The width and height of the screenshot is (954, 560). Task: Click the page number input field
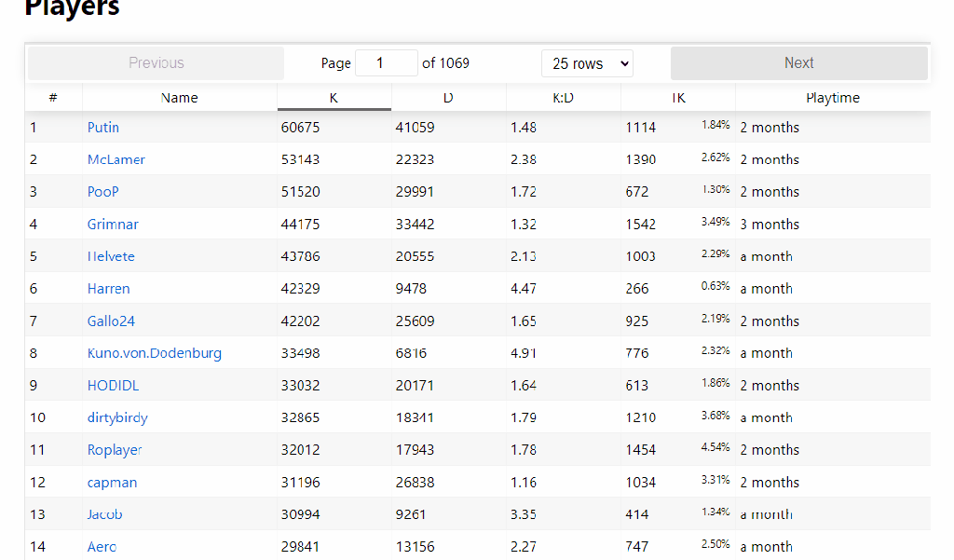(386, 63)
